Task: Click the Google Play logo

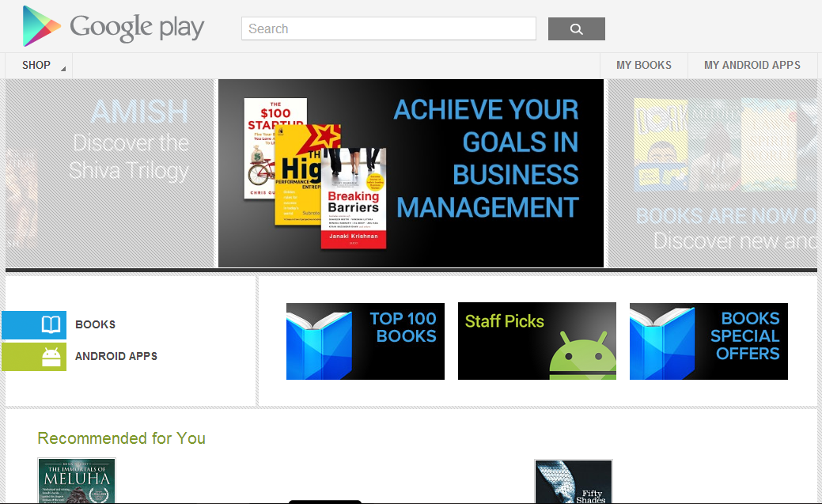Action: click(113, 26)
